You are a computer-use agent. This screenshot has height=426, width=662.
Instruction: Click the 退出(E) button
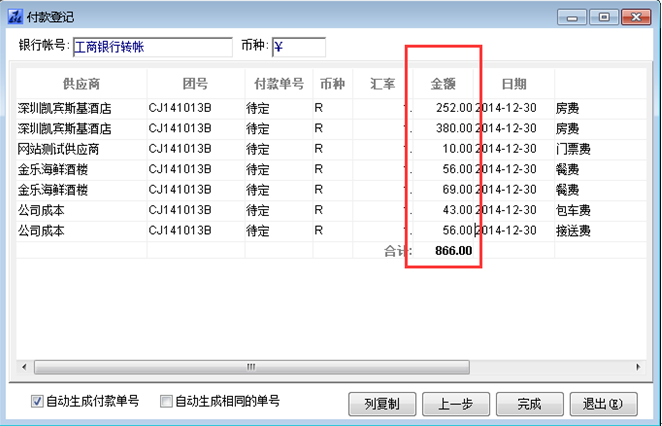[603, 404]
